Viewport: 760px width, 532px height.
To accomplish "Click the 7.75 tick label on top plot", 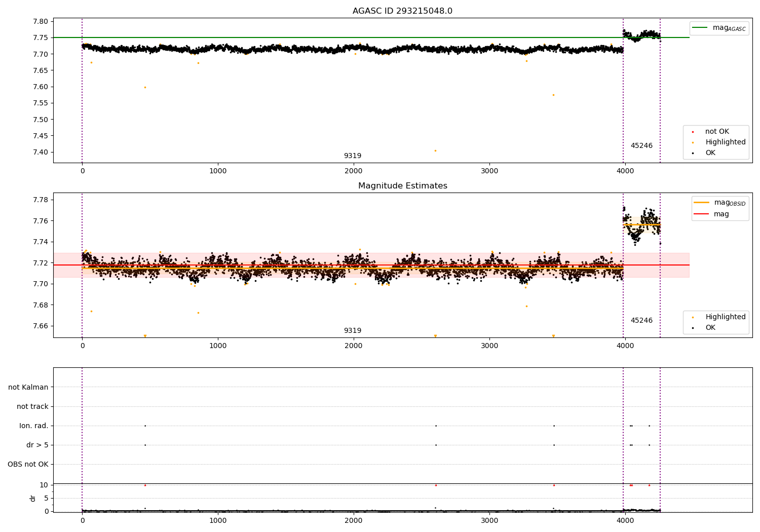I will click(40, 38).
